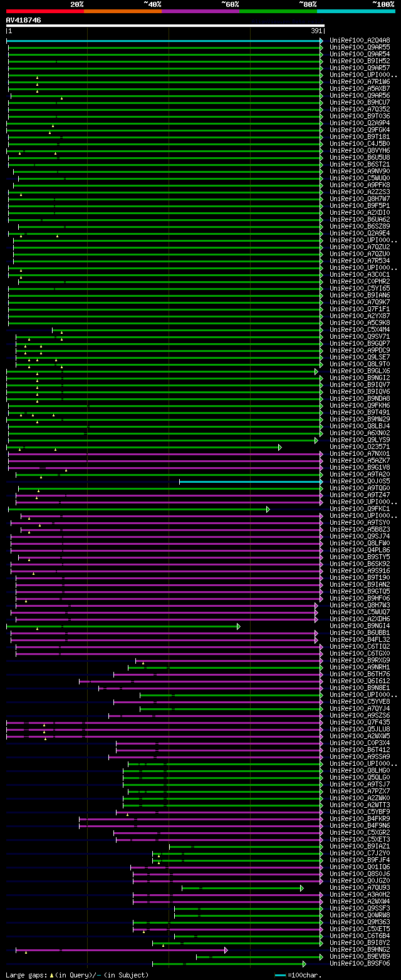401x980 pixels.
Task: Select hit label UniRef100_A7PZX7
Action: [x=360, y=792]
